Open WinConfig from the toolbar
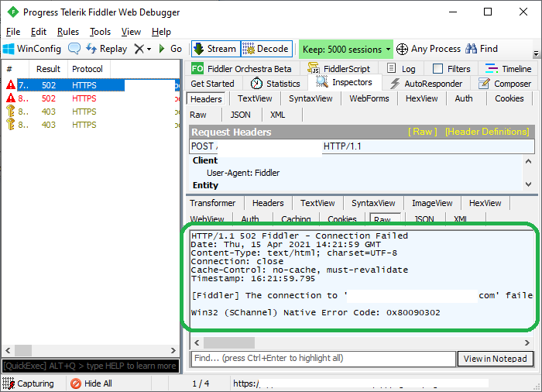This screenshot has height=392, width=542. pos(32,49)
